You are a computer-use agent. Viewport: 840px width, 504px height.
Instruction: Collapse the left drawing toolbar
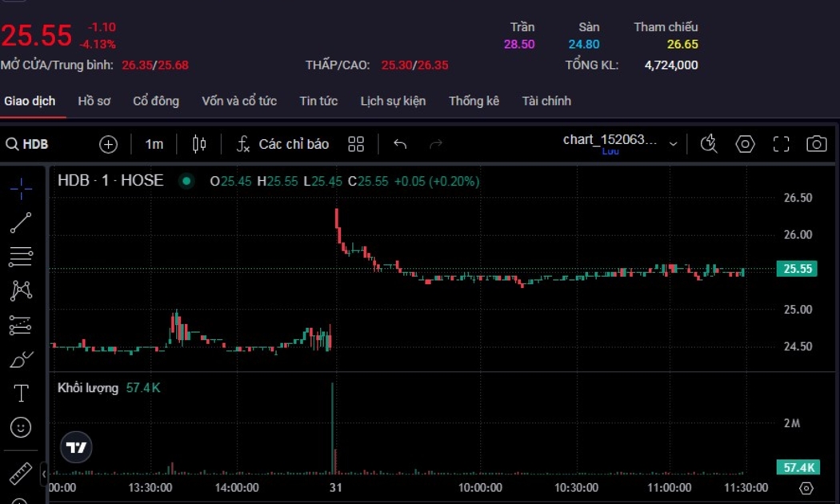[44, 474]
